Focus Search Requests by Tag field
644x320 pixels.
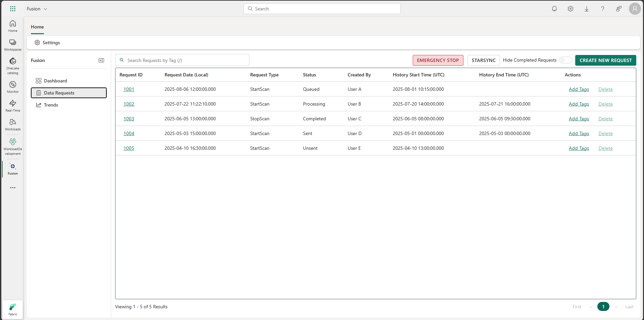click(x=182, y=60)
